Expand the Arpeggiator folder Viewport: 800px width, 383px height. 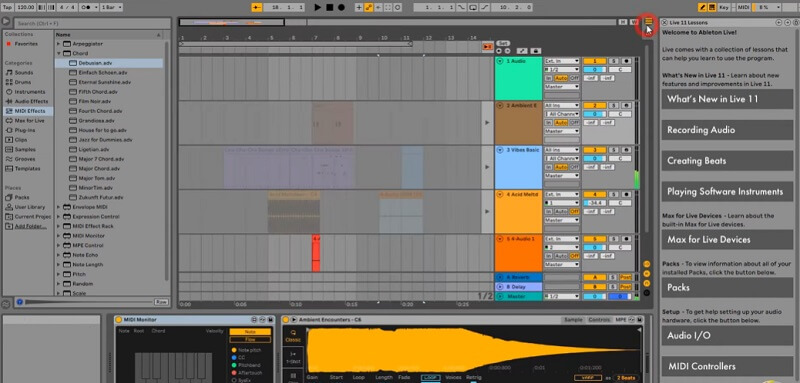(59, 44)
